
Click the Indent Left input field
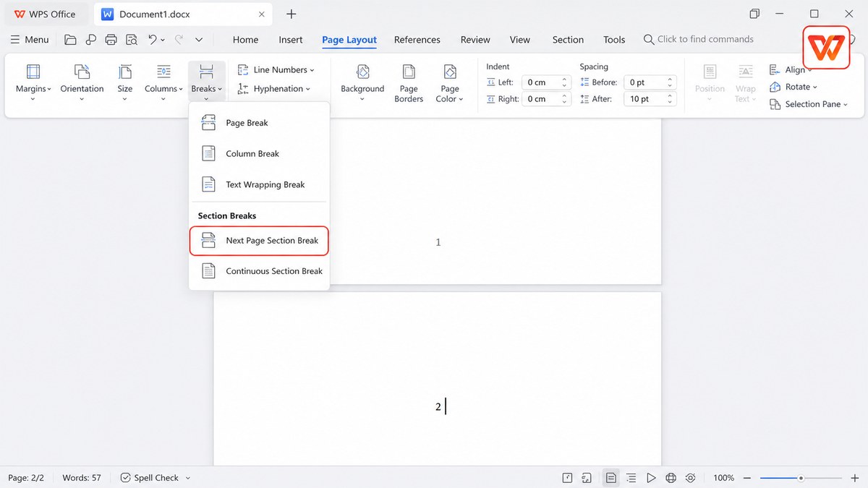point(547,82)
